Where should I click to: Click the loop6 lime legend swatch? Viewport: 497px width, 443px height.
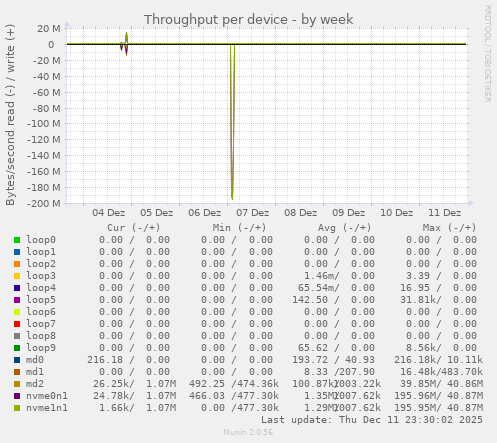(x=17, y=312)
